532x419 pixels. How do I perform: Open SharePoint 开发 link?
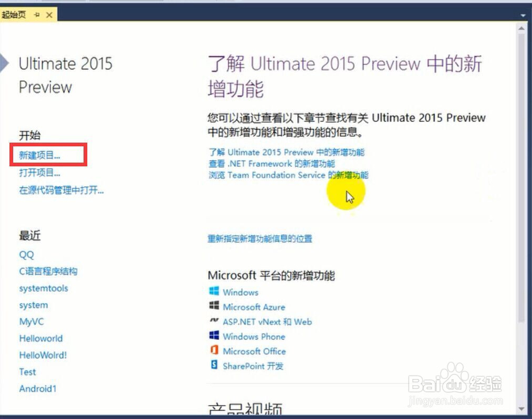(253, 366)
